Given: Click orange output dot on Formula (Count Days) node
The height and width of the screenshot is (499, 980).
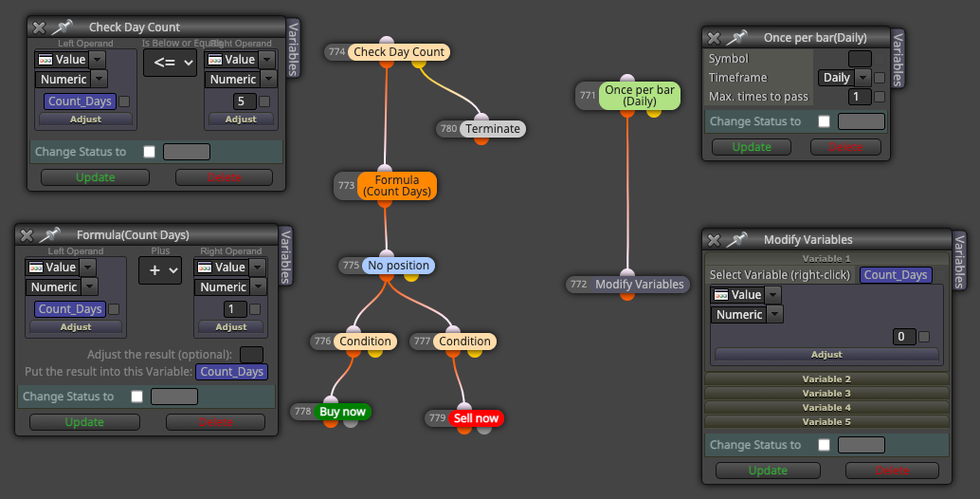Looking at the screenshot, I should click(x=385, y=203).
